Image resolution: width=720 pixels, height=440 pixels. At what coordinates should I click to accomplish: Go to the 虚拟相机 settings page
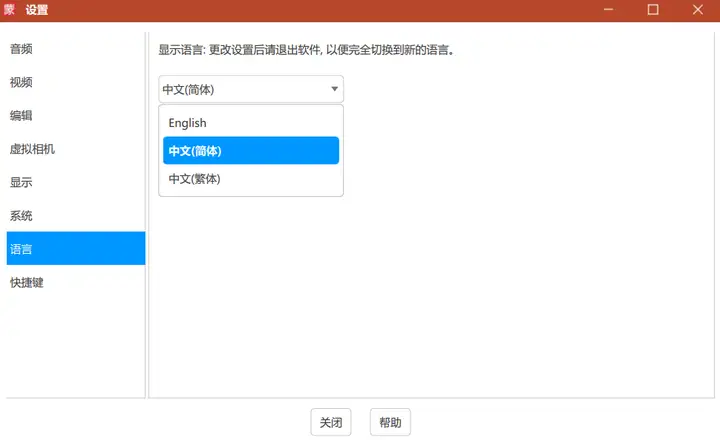pyautogui.click(x=76, y=149)
